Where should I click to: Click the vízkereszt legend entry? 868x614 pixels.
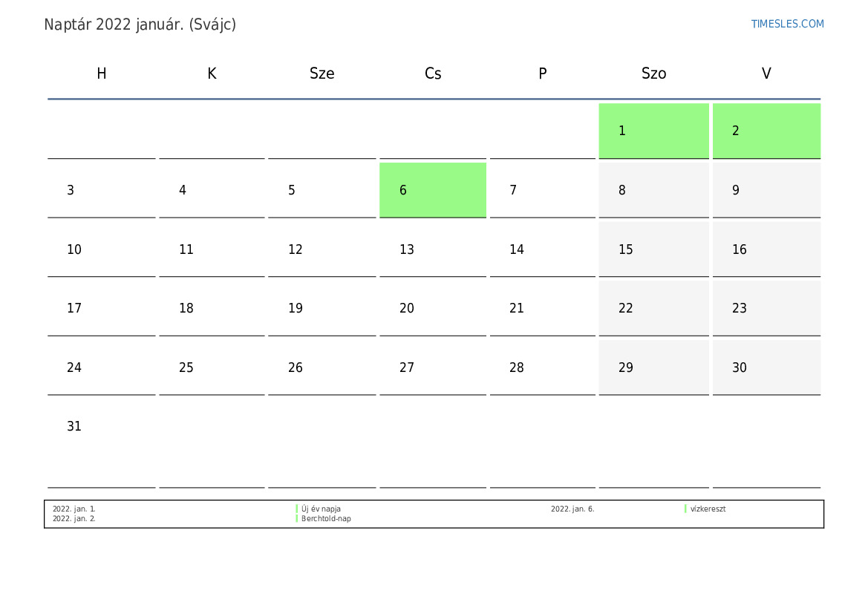(x=708, y=509)
